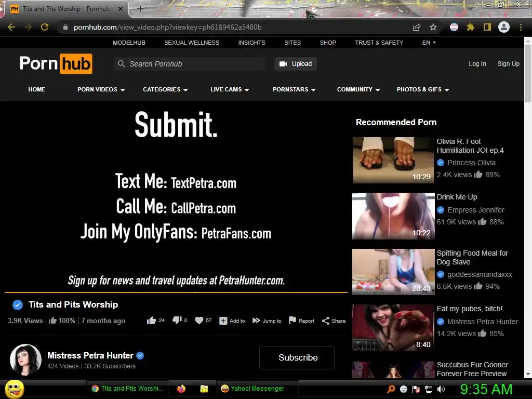
Task: Open the share-page icon in the address bar
Action: click(417, 27)
